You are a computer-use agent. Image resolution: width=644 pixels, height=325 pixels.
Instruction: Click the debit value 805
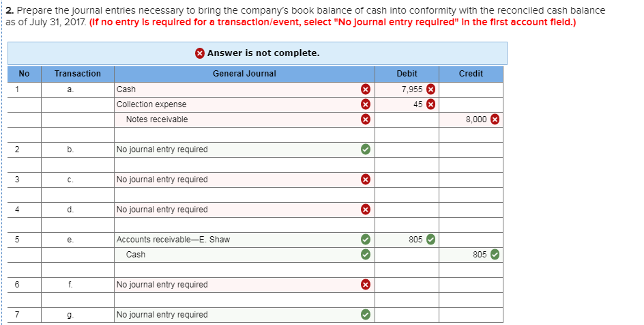click(415, 240)
